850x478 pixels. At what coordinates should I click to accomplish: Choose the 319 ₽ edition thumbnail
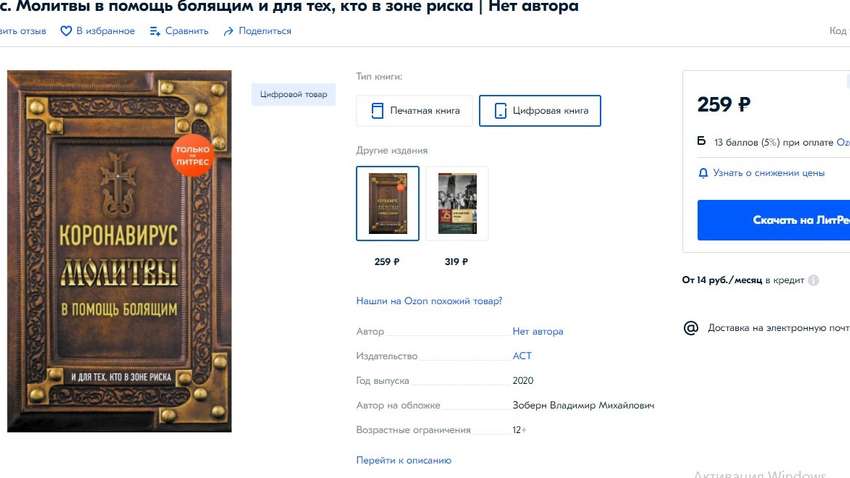point(457,203)
